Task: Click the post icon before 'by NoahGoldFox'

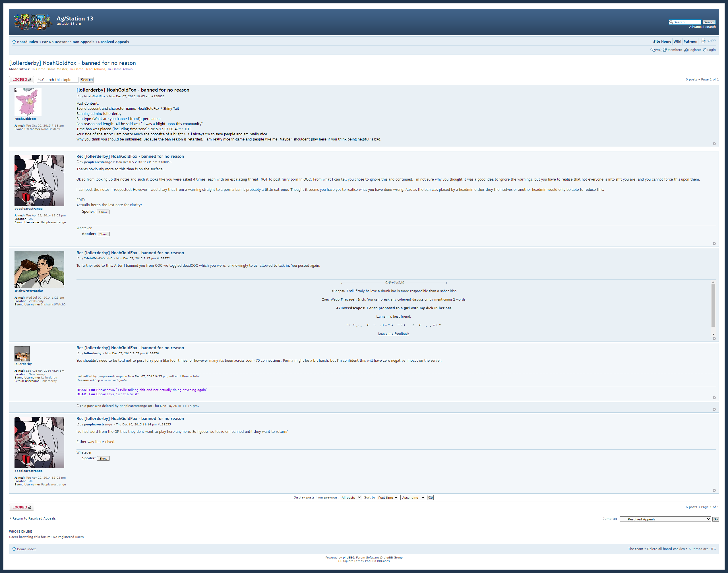Action: point(78,96)
